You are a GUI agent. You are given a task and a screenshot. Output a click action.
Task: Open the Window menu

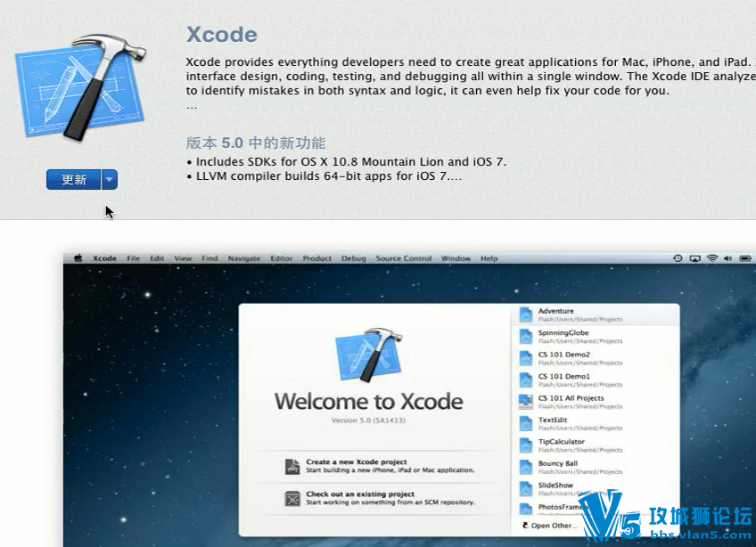coord(456,258)
